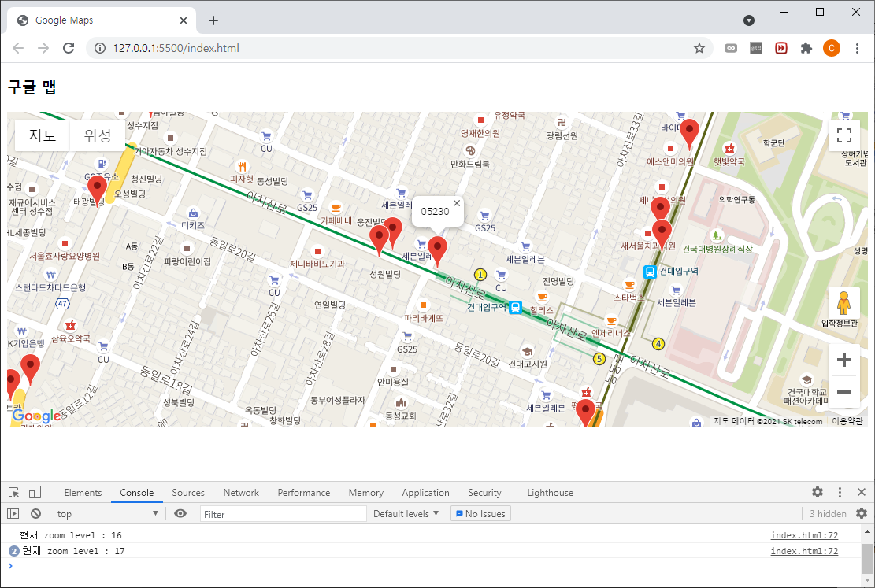The width and height of the screenshot is (875, 588).
Task: Open the Chrome tab search dropdown arrow
Action: 749,20
